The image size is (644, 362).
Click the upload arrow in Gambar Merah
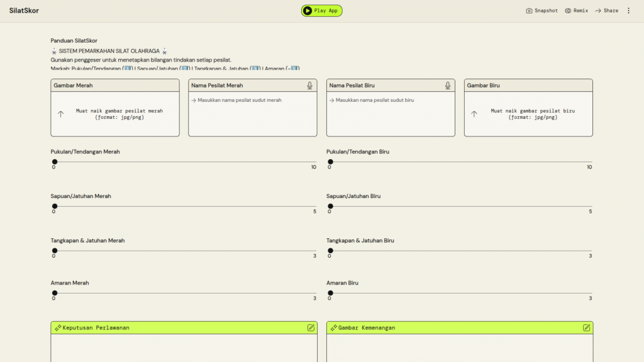click(61, 114)
